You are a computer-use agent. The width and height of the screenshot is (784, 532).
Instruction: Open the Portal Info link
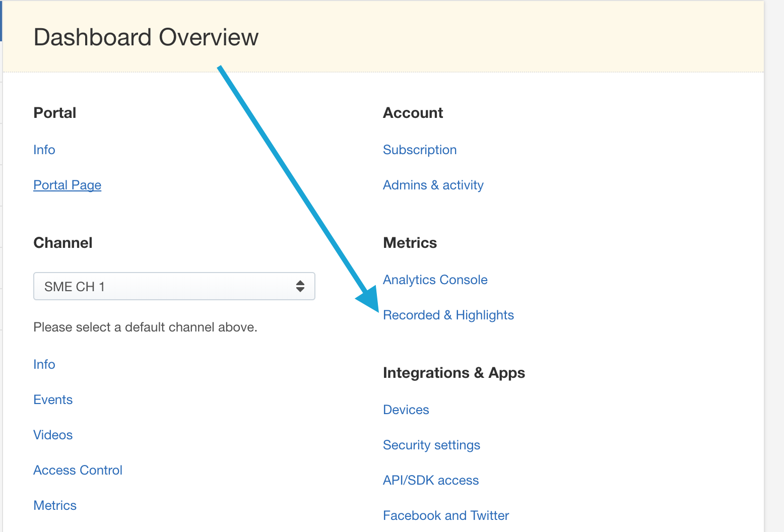pos(44,150)
